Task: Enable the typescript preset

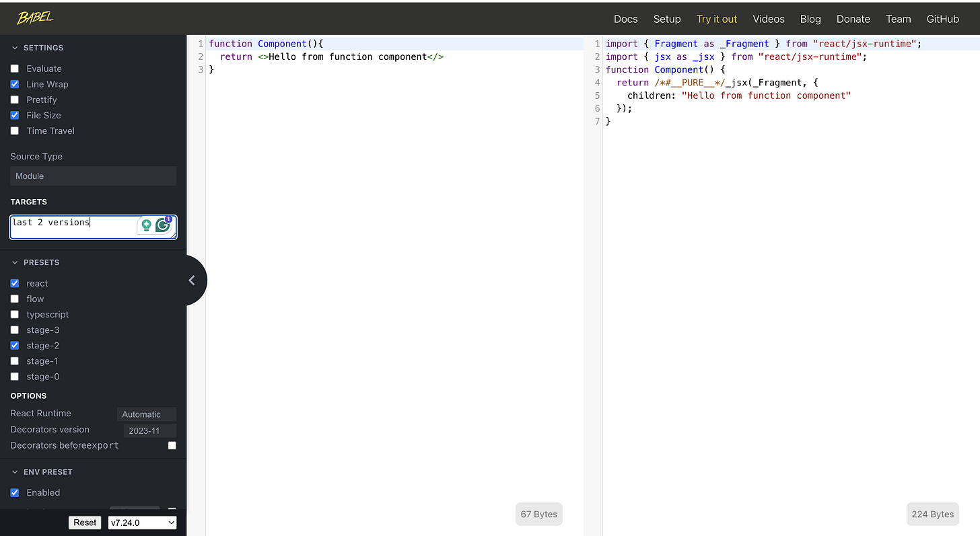Action: [x=15, y=314]
